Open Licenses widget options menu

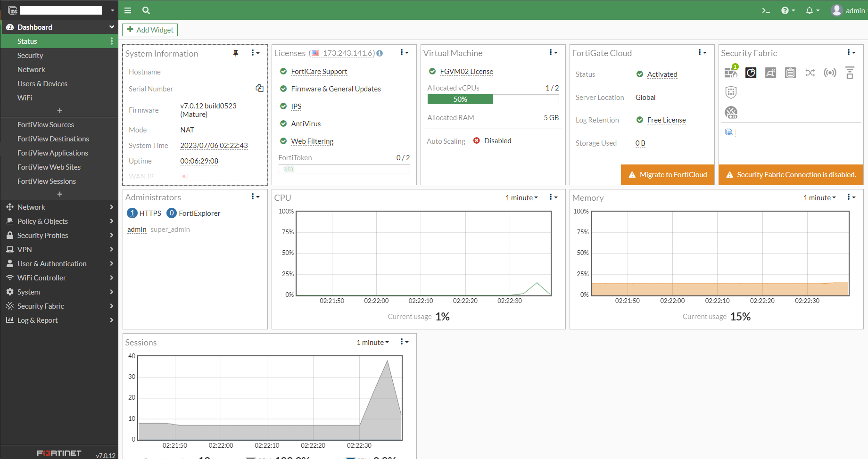404,53
